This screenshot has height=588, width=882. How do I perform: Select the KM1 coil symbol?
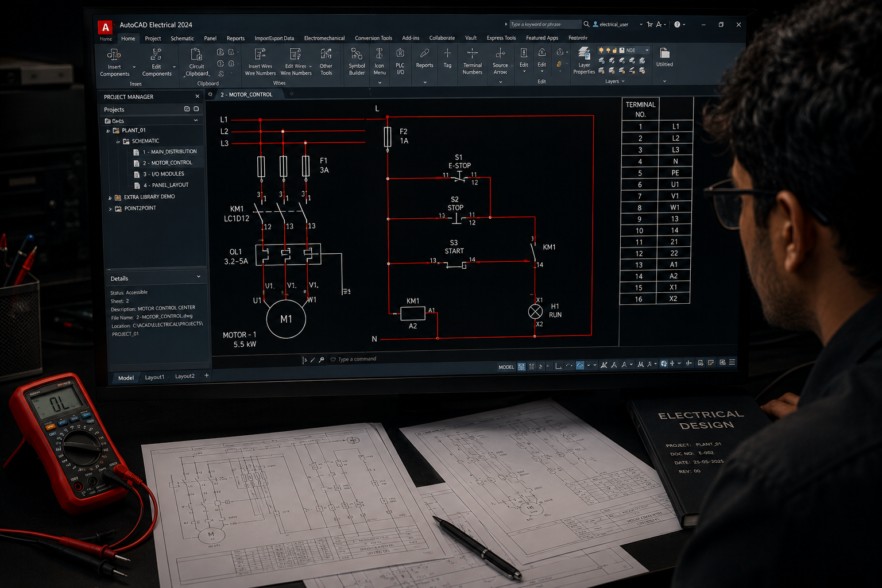point(412,313)
